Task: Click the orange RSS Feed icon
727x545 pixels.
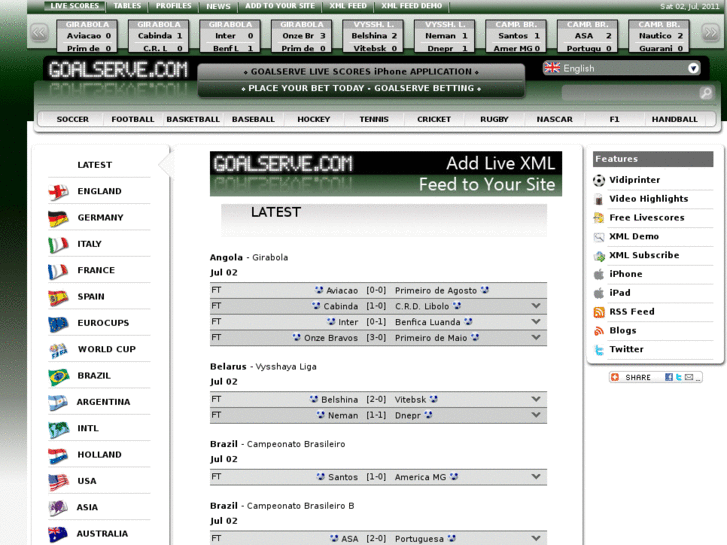Action: coord(599,312)
